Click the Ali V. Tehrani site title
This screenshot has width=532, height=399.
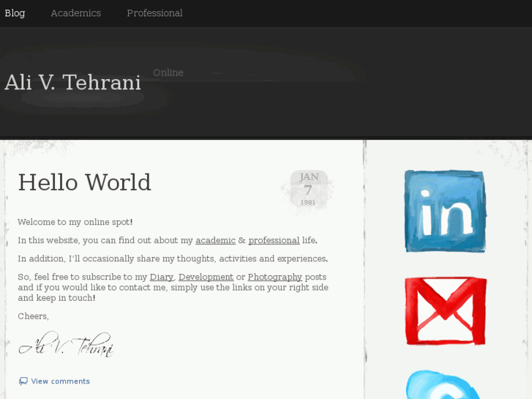(72, 82)
